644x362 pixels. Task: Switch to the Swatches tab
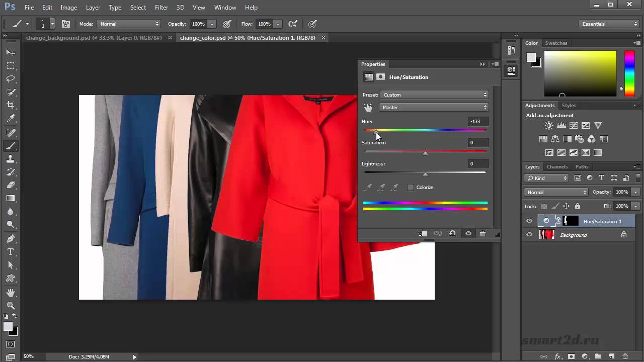coord(556,43)
